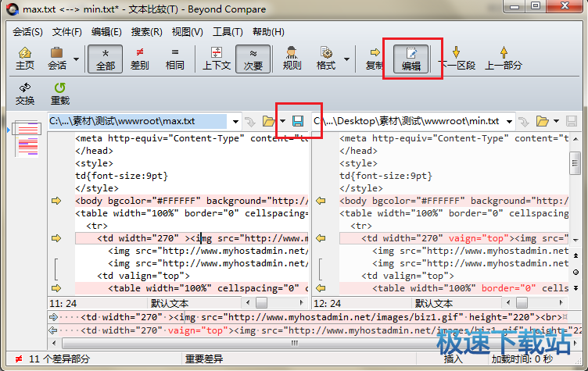Click the 重载 reload button

(x=60, y=94)
